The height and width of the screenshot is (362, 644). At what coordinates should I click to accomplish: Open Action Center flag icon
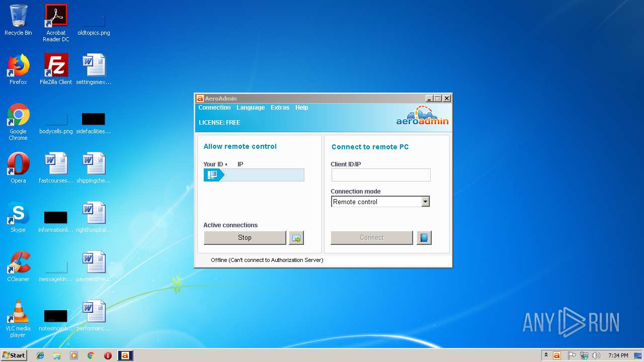click(572, 355)
